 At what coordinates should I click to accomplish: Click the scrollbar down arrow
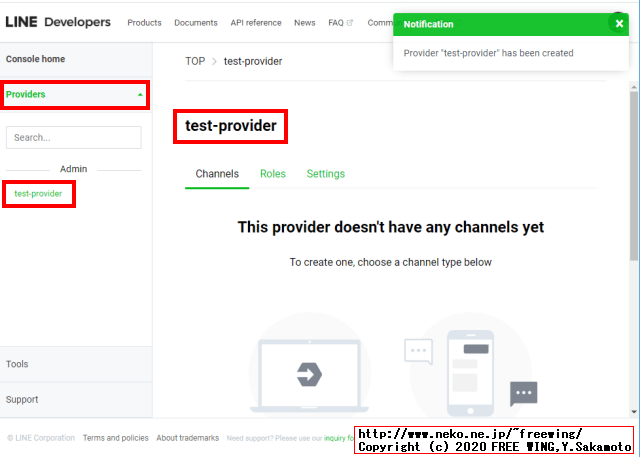coord(634,412)
